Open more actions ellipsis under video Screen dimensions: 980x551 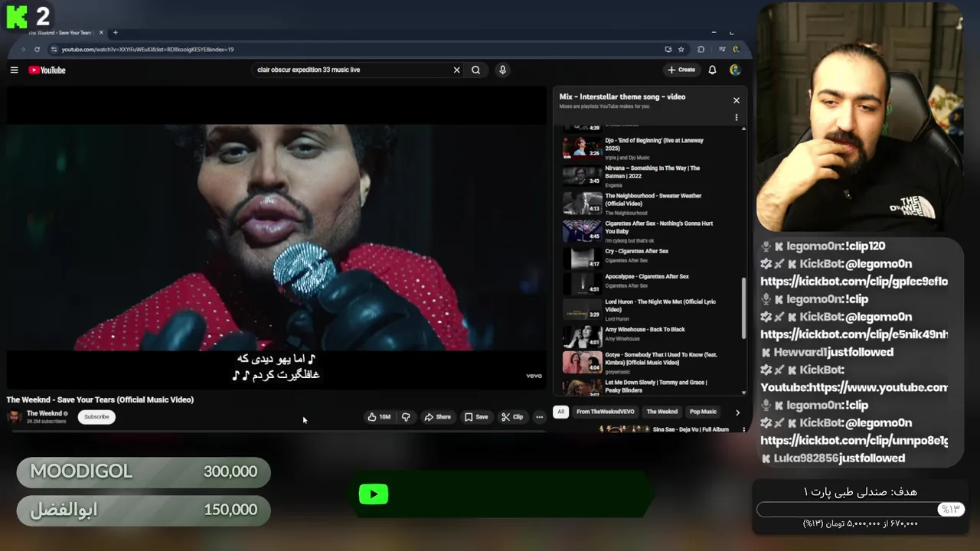coord(540,417)
